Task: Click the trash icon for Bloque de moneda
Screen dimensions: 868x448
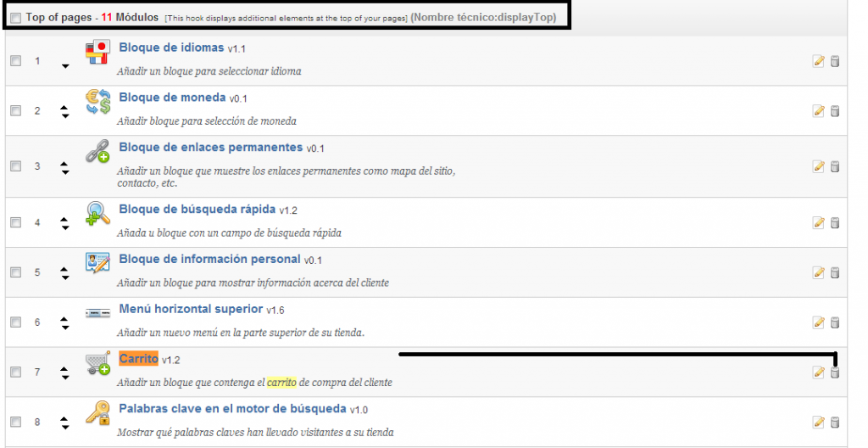Action: 835,110
